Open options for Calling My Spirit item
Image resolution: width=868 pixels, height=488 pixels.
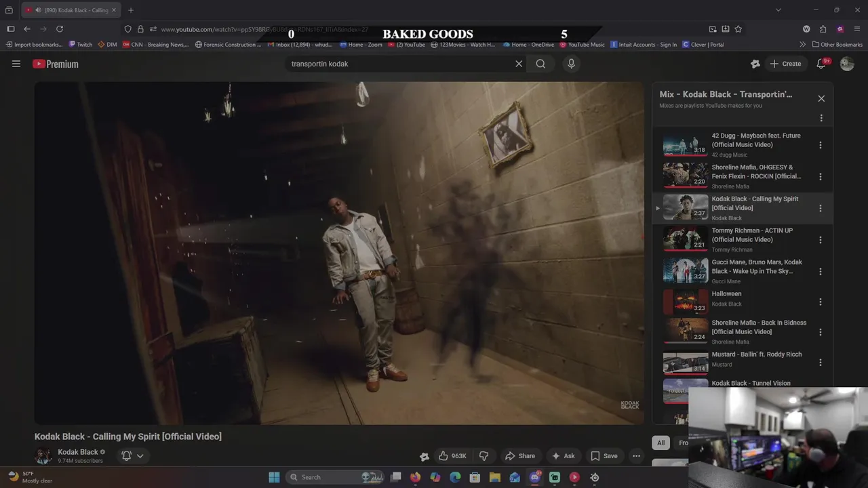click(x=821, y=208)
